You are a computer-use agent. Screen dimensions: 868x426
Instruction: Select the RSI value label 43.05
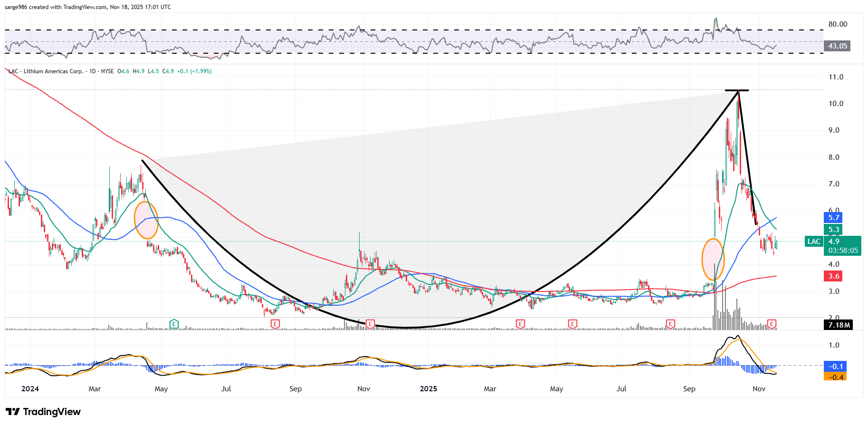click(837, 46)
